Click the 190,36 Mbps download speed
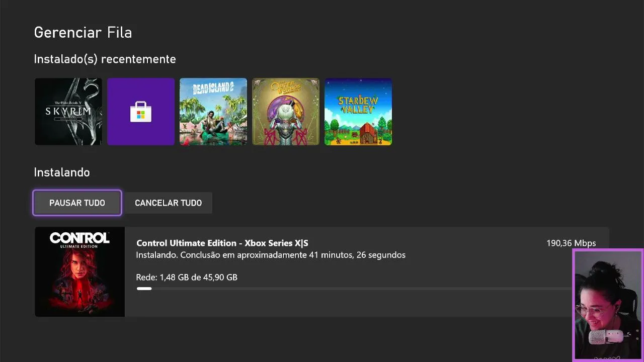The height and width of the screenshot is (362, 644). pos(571,243)
